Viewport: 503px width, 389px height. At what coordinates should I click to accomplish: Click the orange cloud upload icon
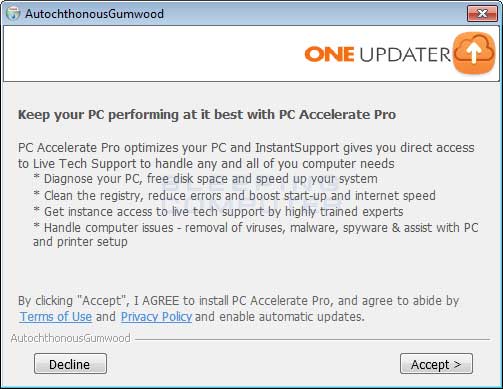474,52
